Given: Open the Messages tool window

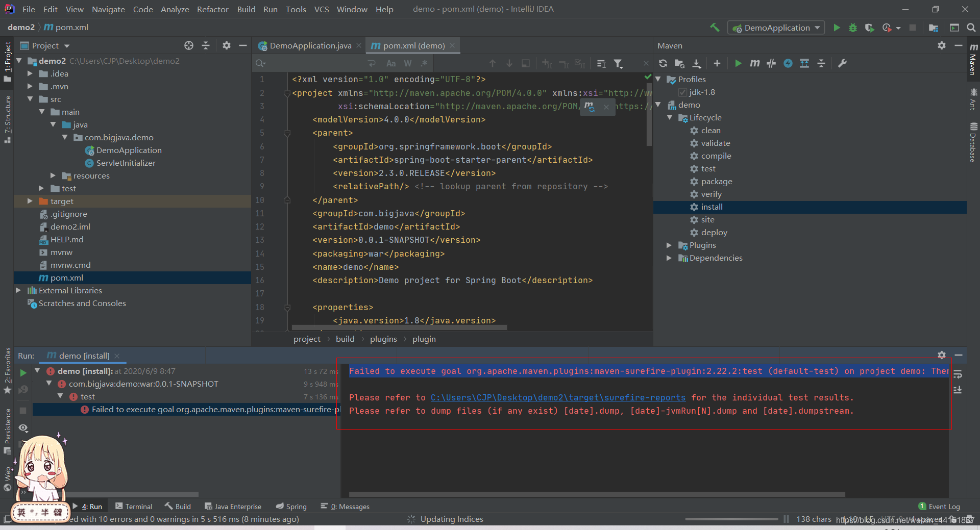Looking at the screenshot, I should [x=345, y=507].
